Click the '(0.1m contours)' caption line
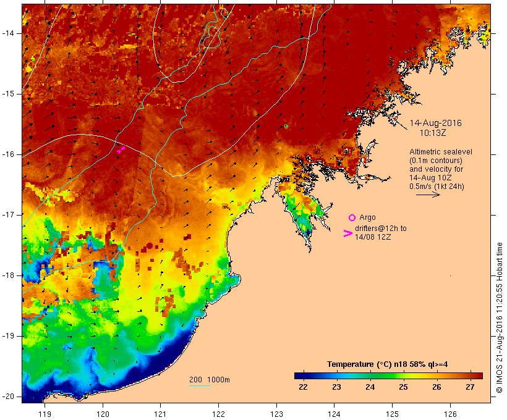This screenshot has height=420, width=507. (x=436, y=161)
